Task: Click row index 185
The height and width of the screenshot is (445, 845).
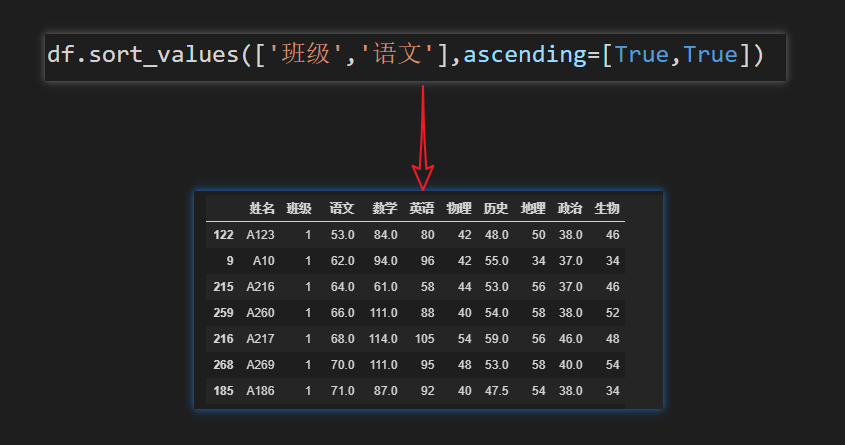Action: 223,391
